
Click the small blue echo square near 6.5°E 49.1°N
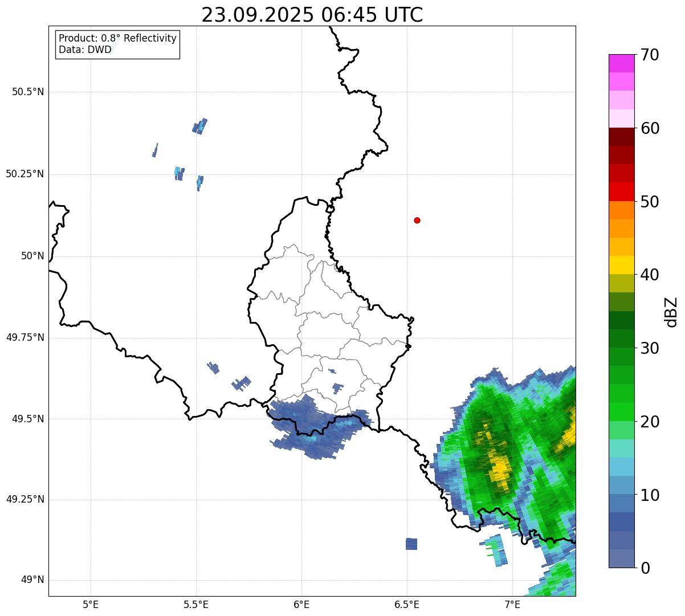[x=411, y=544]
